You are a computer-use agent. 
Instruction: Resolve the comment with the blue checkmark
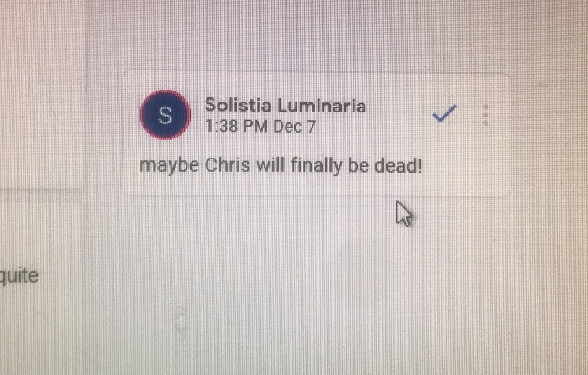pos(444,113)
